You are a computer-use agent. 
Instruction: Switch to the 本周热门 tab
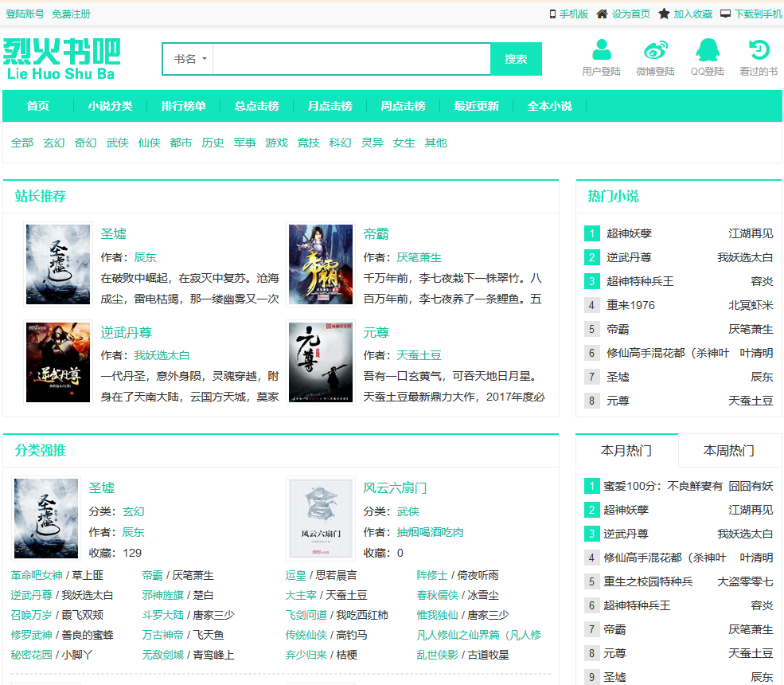(728, 451)
